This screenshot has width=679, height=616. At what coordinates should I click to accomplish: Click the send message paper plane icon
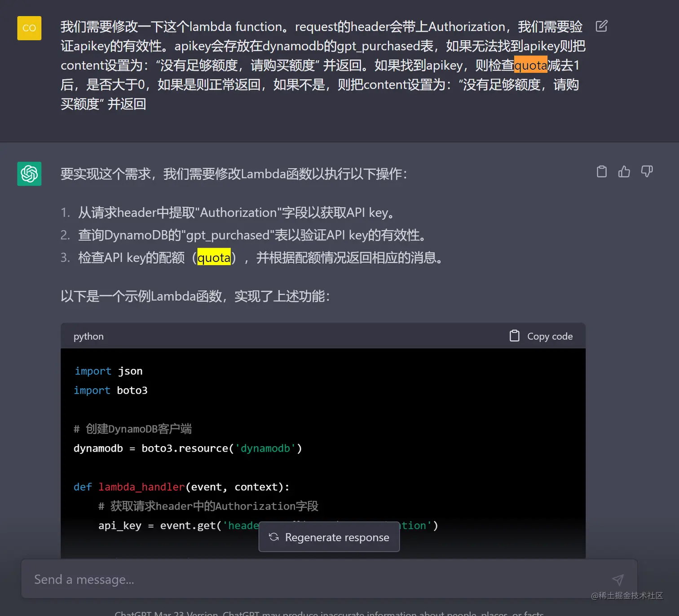point(618,580)
